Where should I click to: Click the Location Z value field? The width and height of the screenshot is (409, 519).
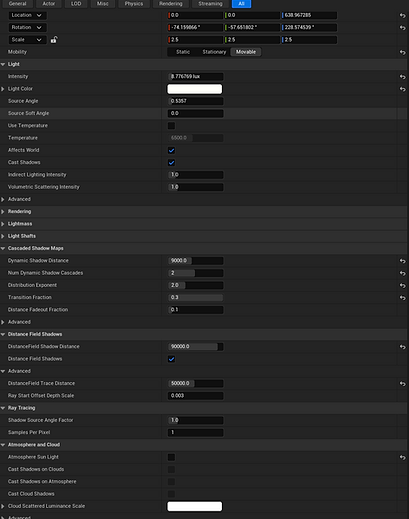pyautogui.click(x=309, y=15)
